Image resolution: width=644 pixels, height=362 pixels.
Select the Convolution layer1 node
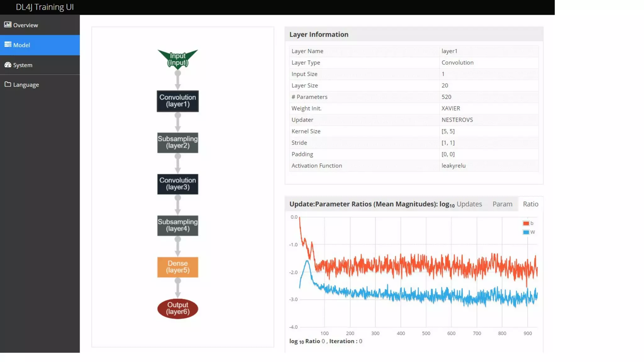pos(178,101)
